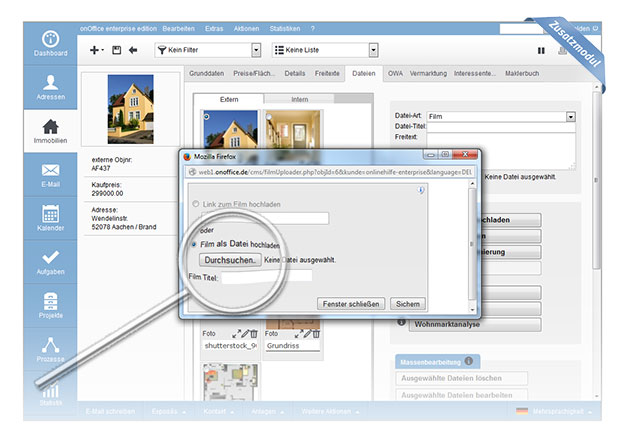
Task: Click into the Film Titel input field
Action: click(x=267, y=276)
